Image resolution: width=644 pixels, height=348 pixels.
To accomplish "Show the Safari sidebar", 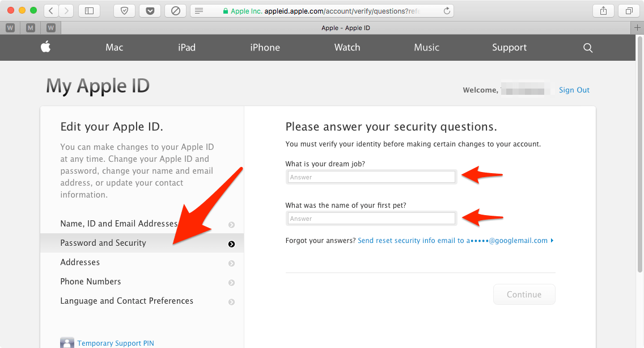I will pyautogui.click(x=89, y=11).
